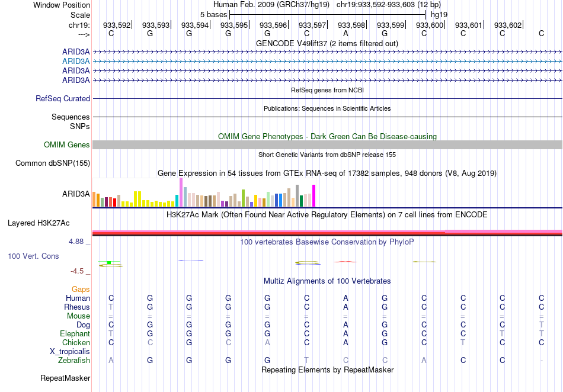
Task: Click the 100 Vert. Cons track label
Action: pos(33,256)
